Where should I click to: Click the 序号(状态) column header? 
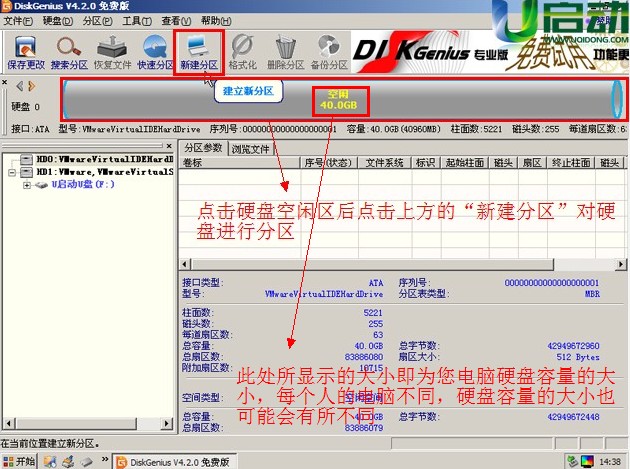[x=329, y=162]
